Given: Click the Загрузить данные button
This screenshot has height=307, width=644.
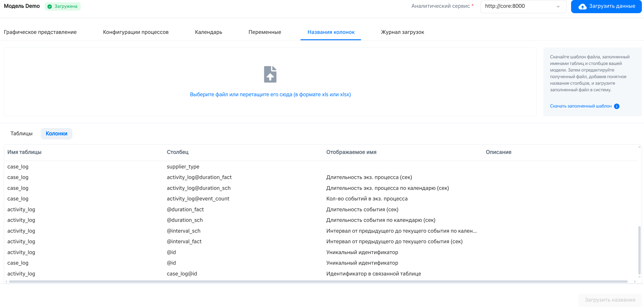Looking at the screenshot, I should 606,6.
